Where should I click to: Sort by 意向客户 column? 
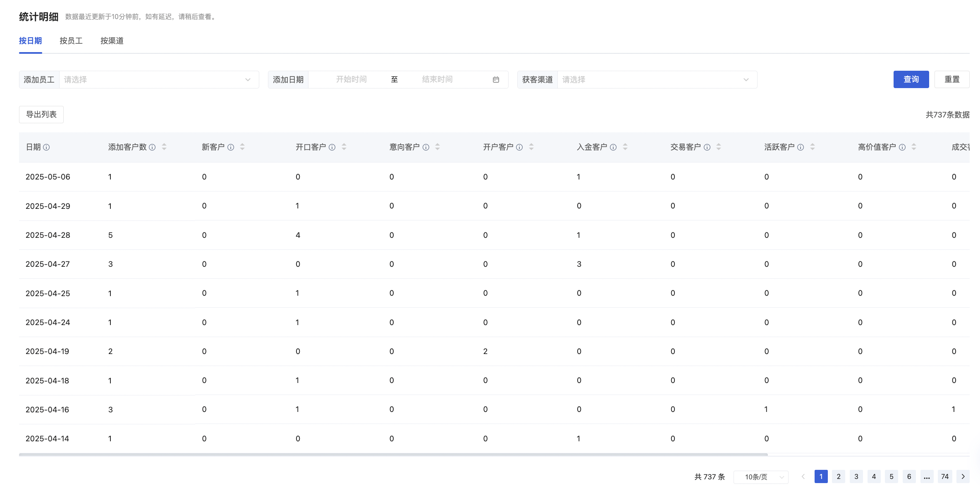point(437,147)
